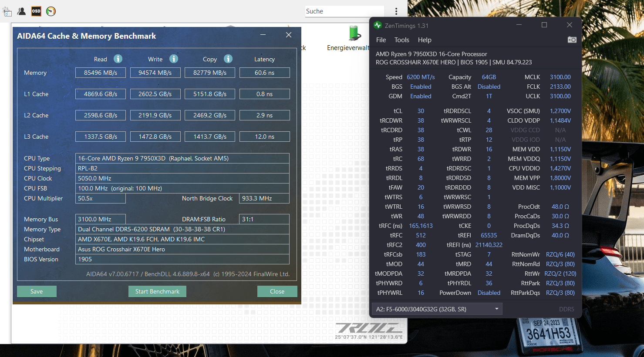Click BGS Alt value Disabled

(x=489, y=87)
